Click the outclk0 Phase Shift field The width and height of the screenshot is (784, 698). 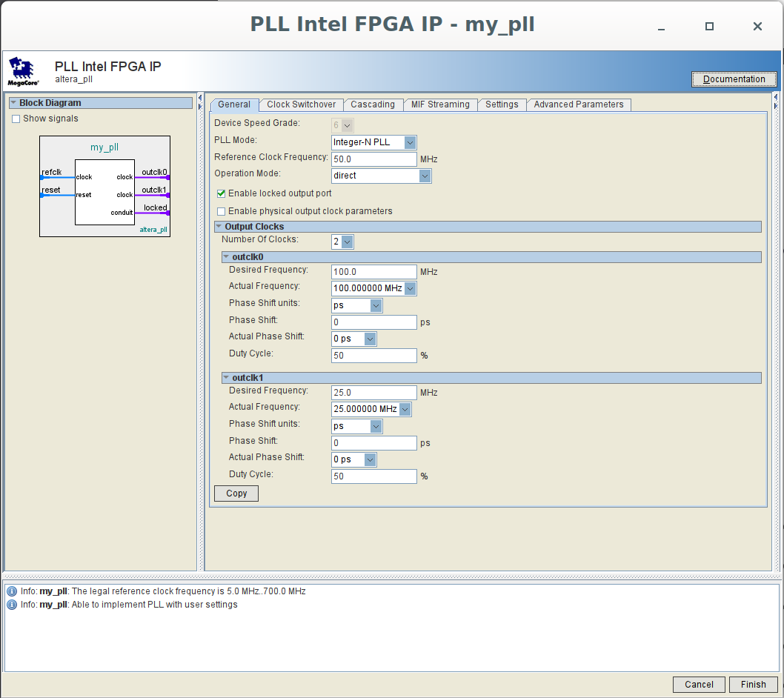point(373,322)
